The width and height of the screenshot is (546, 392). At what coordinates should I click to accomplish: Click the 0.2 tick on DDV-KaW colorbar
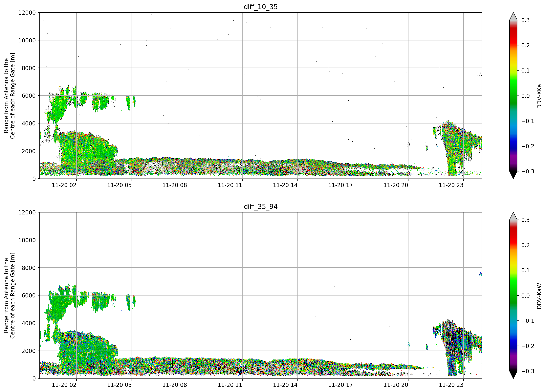coord(526,245)
